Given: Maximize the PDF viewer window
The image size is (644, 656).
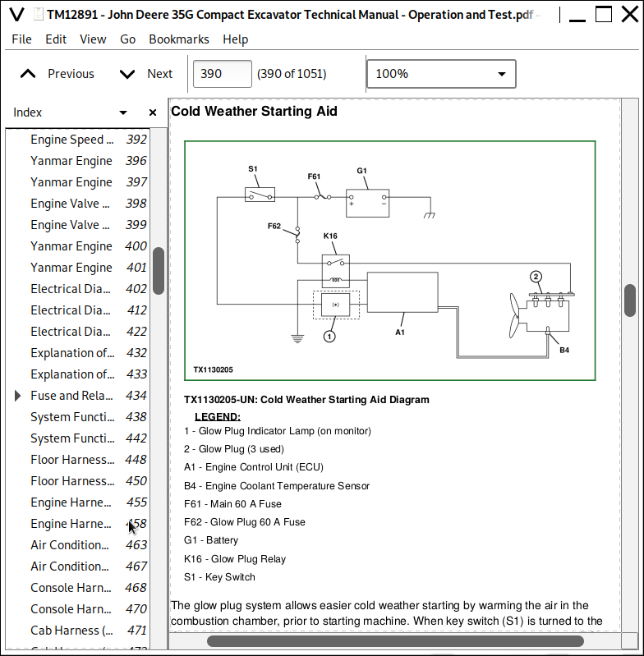Looking at the screenshot, I should pos(604,14).
